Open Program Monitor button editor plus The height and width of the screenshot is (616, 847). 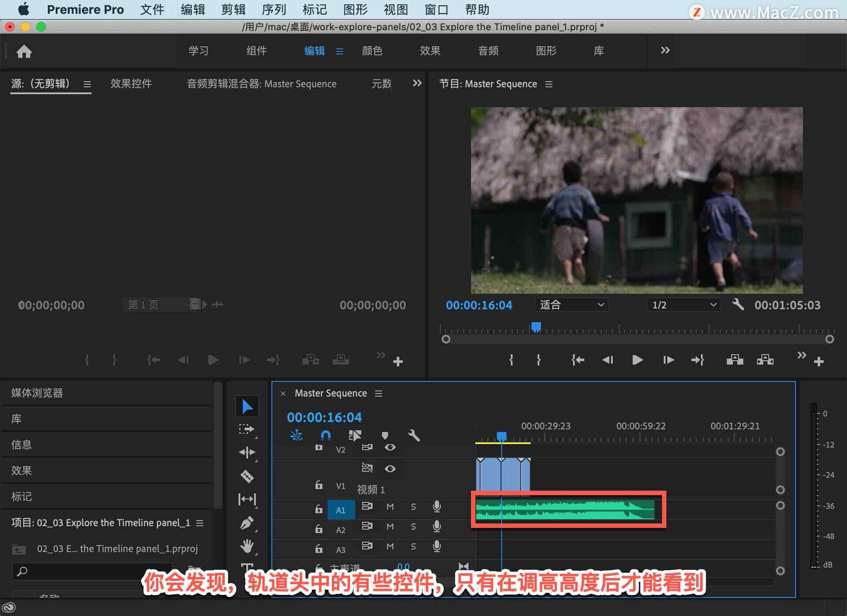coord(819,362)
